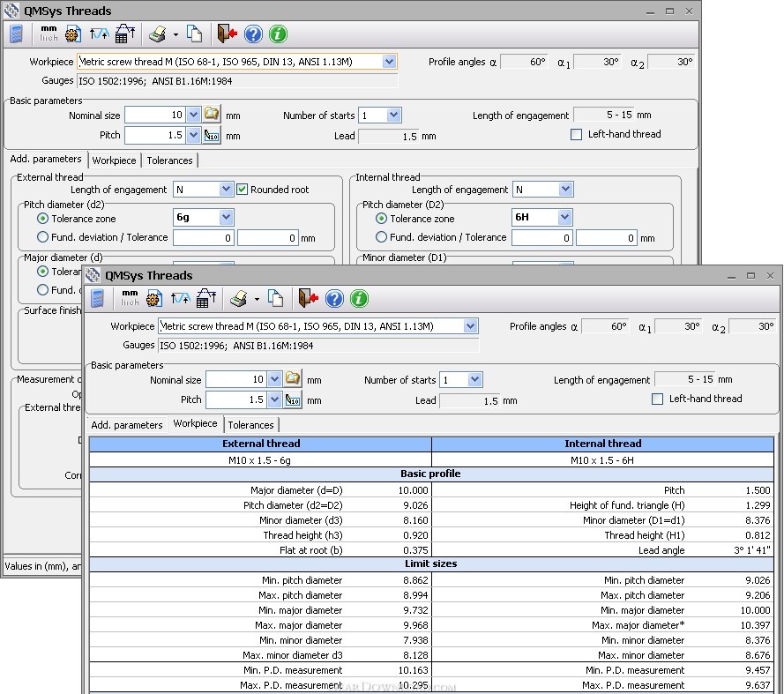Viewport: 784px width, 694px height.
Task: Click the blue calculator icon in front window toolbar
Action: [98, 299]
